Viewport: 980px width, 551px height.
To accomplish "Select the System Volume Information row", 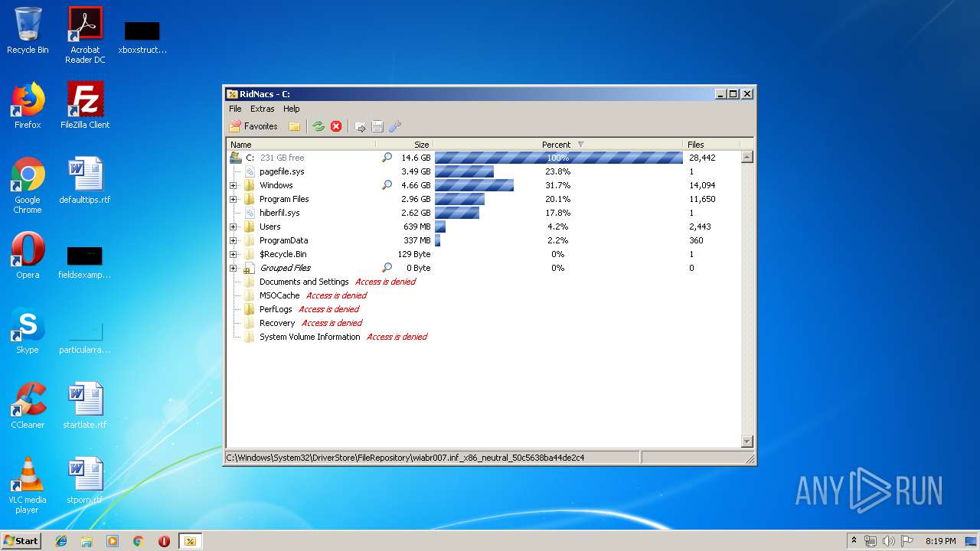I will (484, 337).
